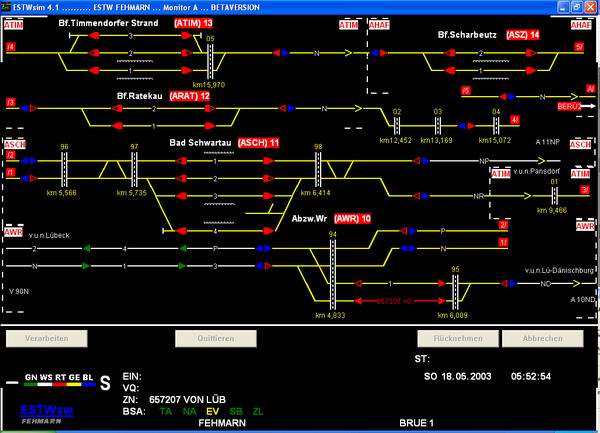Viewport: 600px width, 433px height.
Task: Select level crossing 95 at km 6,009
Action: [455, 288]
